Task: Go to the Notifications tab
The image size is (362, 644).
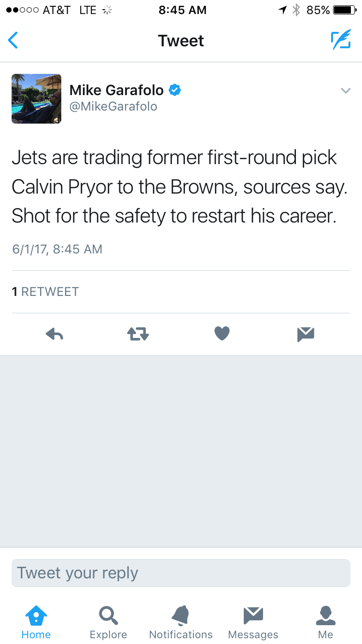Action: [x=181, y=622]
